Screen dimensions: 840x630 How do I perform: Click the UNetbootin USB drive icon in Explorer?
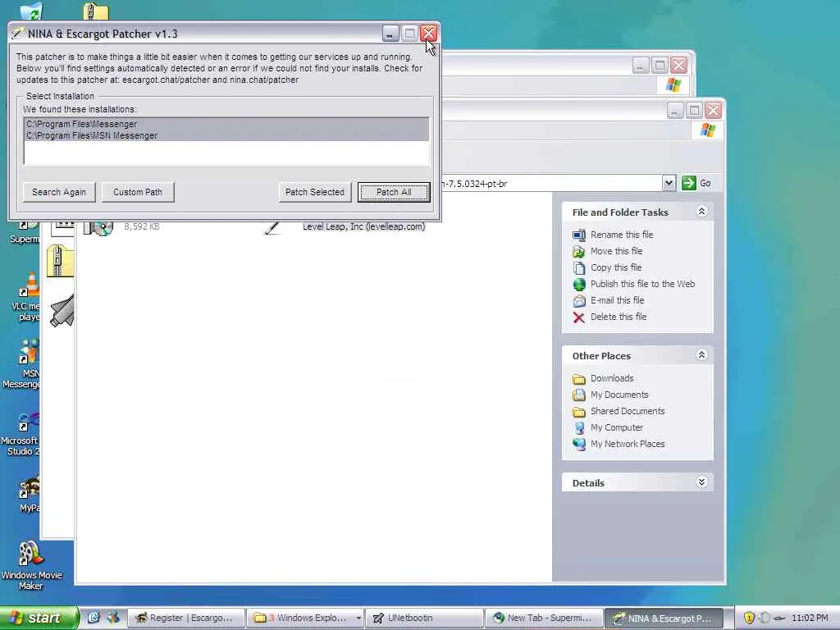62,311
